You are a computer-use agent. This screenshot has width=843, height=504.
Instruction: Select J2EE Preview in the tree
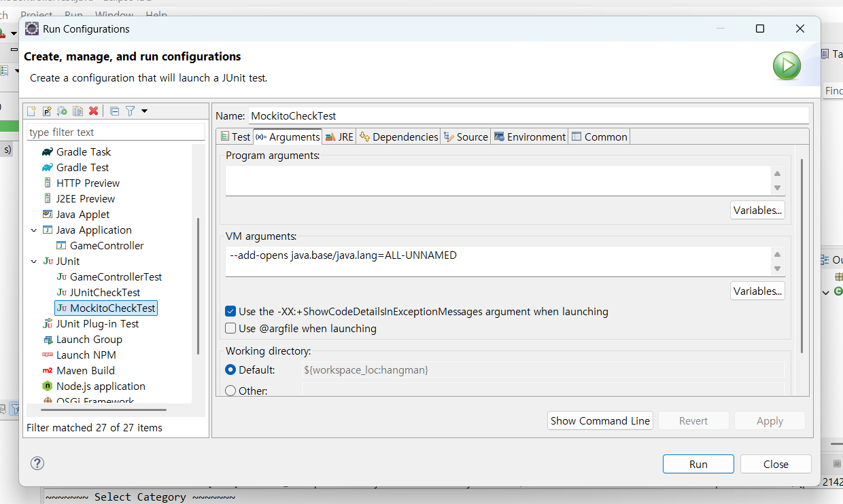[86, 198]
